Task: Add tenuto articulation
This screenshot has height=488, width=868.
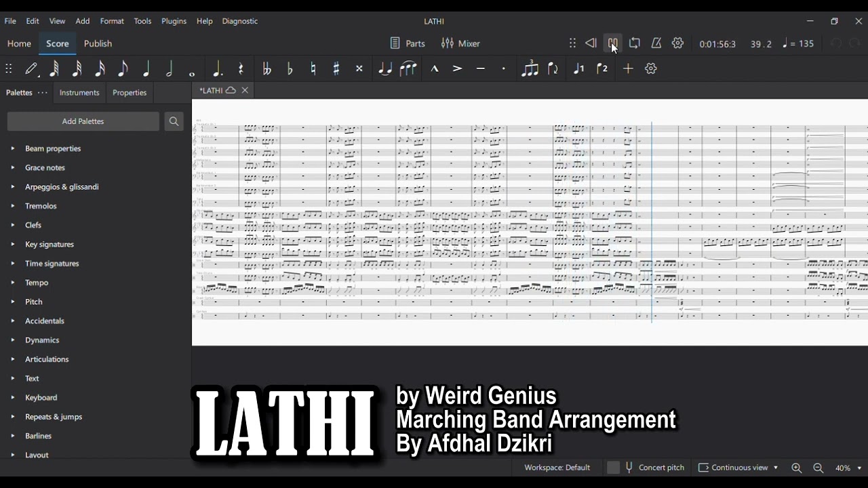Action: [x=481, y=68]
